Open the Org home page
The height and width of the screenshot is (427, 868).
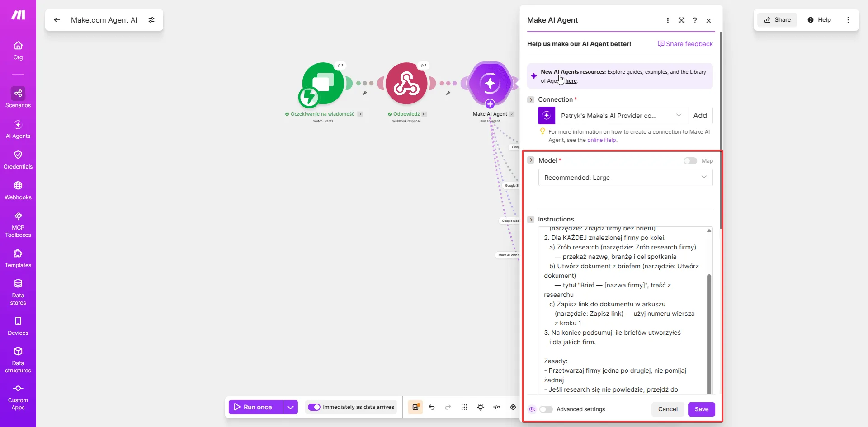click(18, 51)
